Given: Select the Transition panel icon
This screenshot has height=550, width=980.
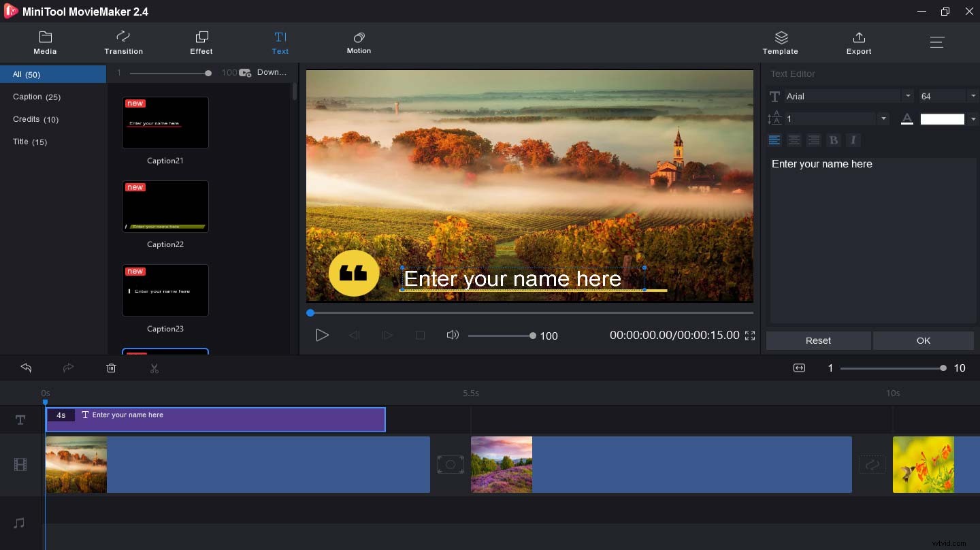Looking at the screenshot, I should coord(123,42).
